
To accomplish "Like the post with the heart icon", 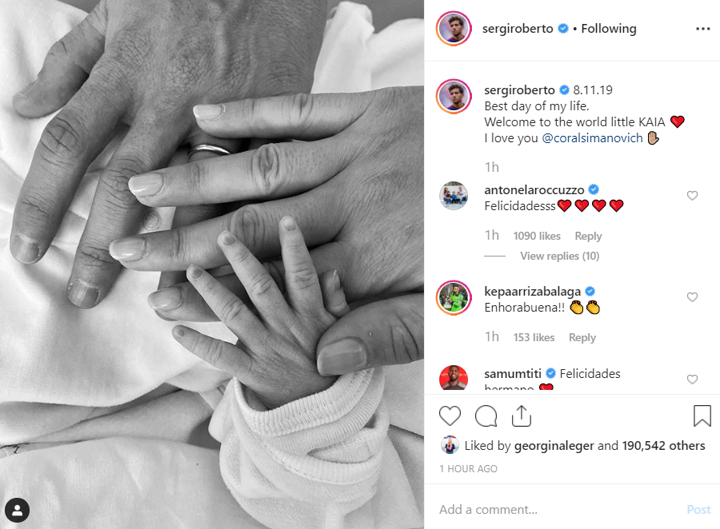I will [x=450, y=416].
